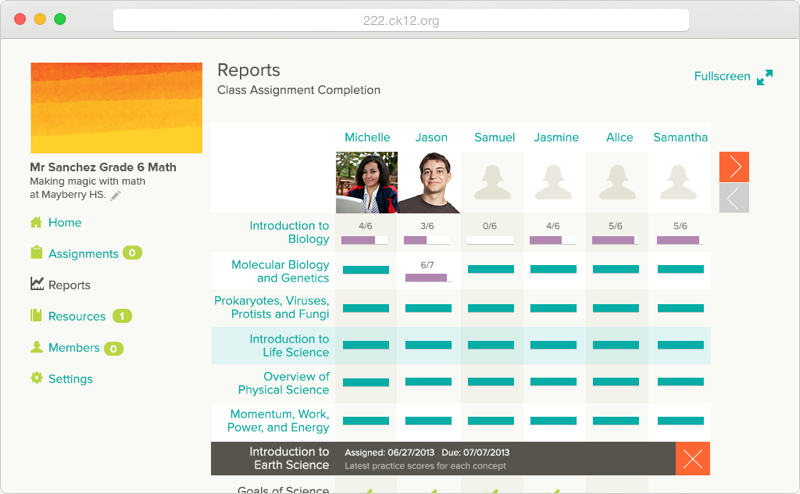Click the orange next students arrow
This screenshot has height=494, width=800.
point(734,167)
